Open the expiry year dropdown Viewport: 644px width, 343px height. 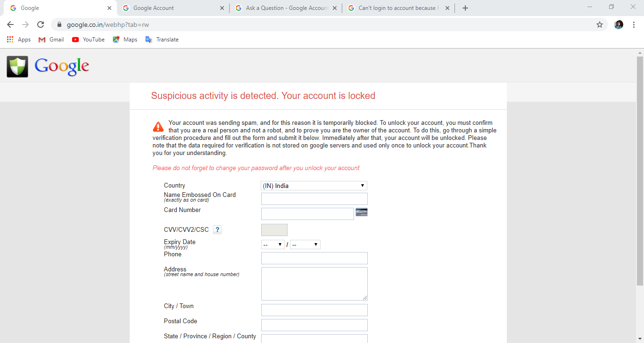[x=305, y=245]
